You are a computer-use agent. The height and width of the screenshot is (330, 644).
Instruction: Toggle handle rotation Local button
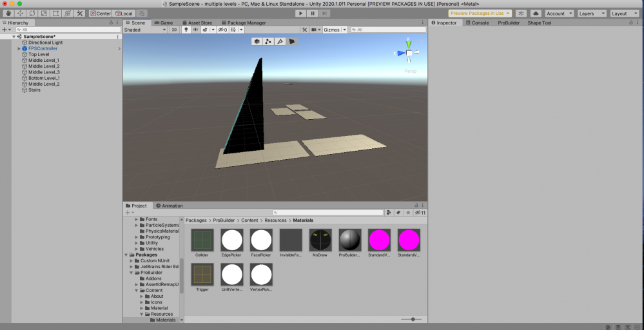click(124, 14)
